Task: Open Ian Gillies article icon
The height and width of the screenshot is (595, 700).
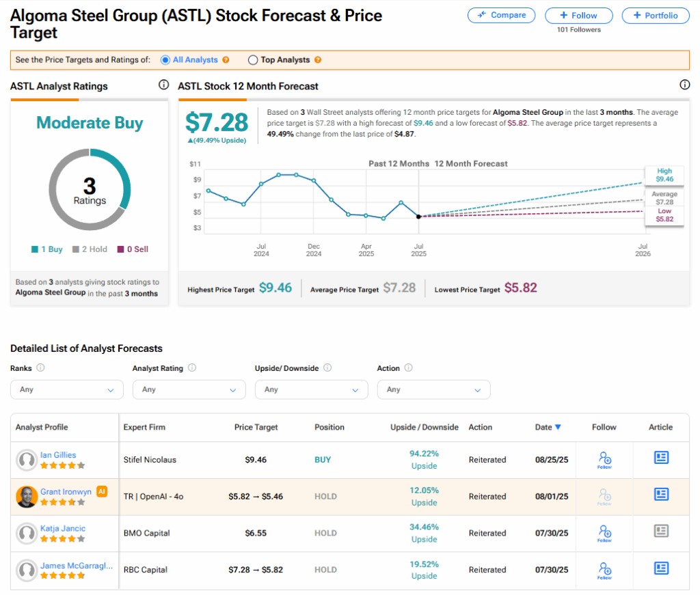Action: (x=660, y=458)
